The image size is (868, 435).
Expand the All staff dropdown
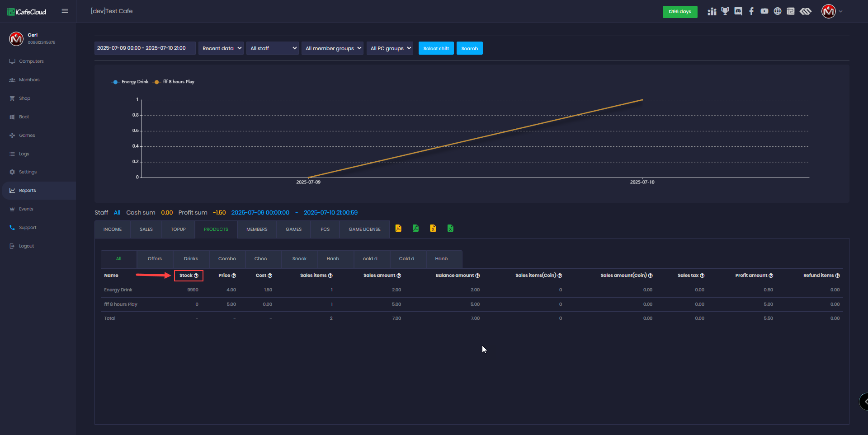click(272, 48)
